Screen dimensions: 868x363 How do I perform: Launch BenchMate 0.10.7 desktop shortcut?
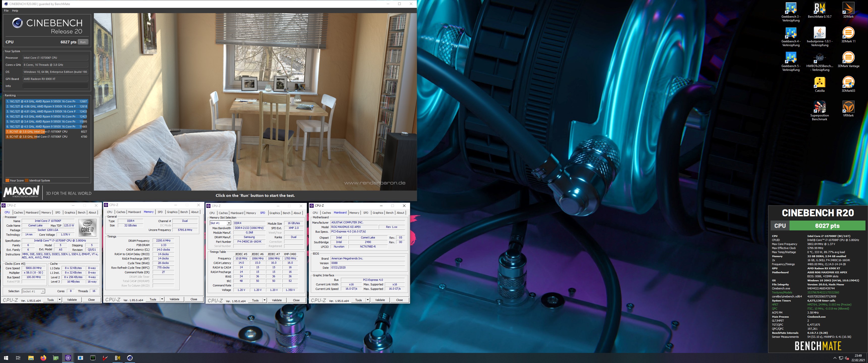[x=820, y=10]
